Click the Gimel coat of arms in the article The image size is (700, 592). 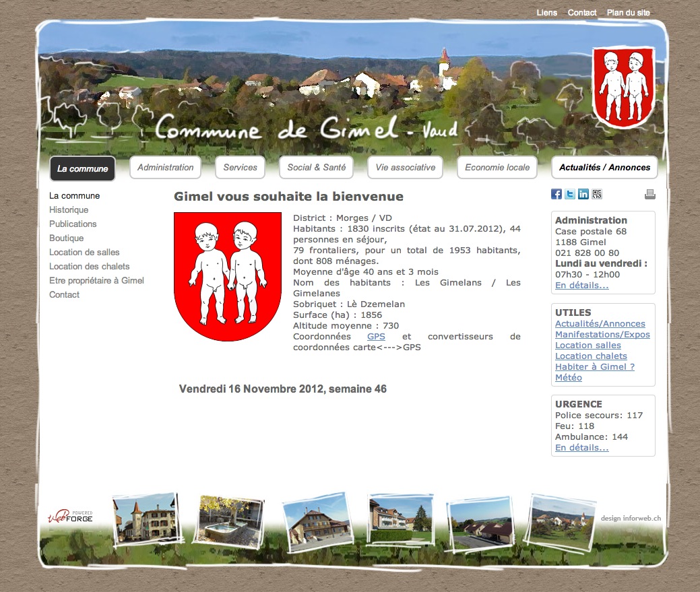pyautogui.click(x=227, y=276)
